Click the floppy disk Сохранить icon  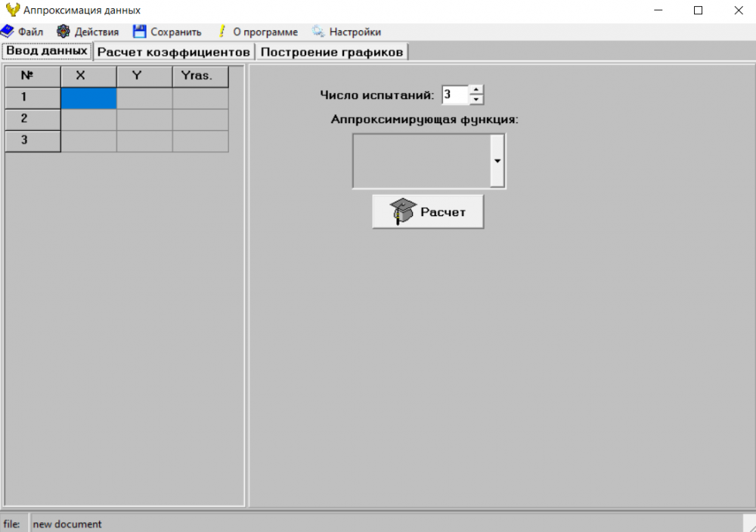[139, 32]
